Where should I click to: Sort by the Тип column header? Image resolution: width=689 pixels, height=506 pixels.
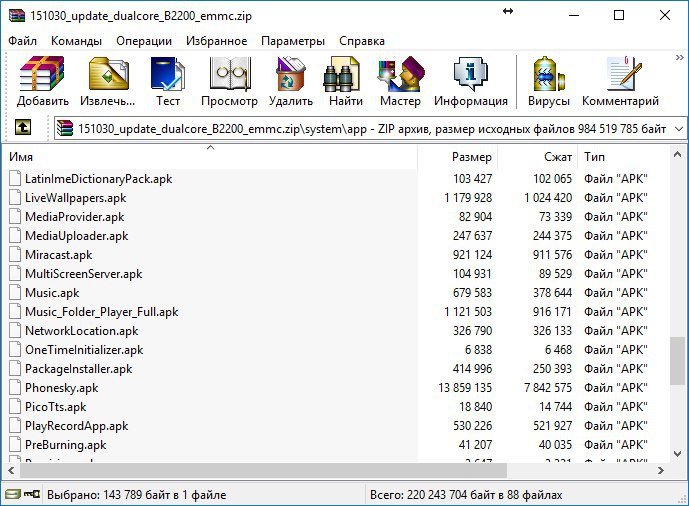(623, 157)
